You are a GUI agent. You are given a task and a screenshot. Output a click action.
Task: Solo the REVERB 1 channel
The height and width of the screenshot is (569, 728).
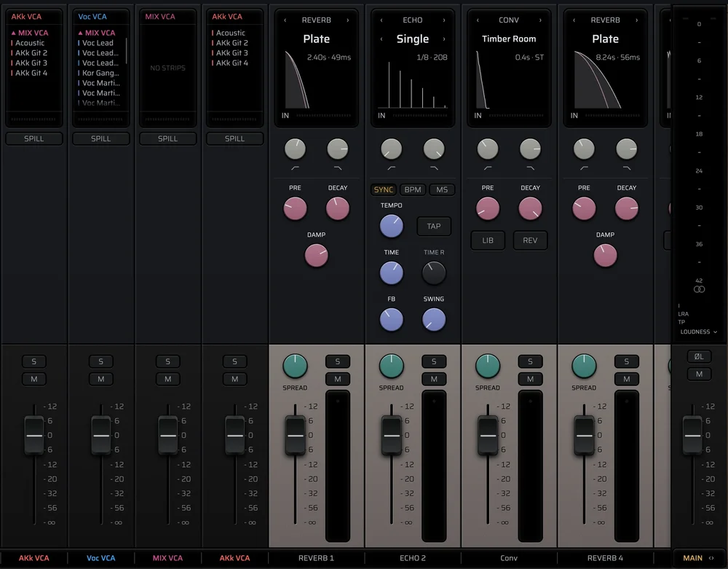[338, 361]
